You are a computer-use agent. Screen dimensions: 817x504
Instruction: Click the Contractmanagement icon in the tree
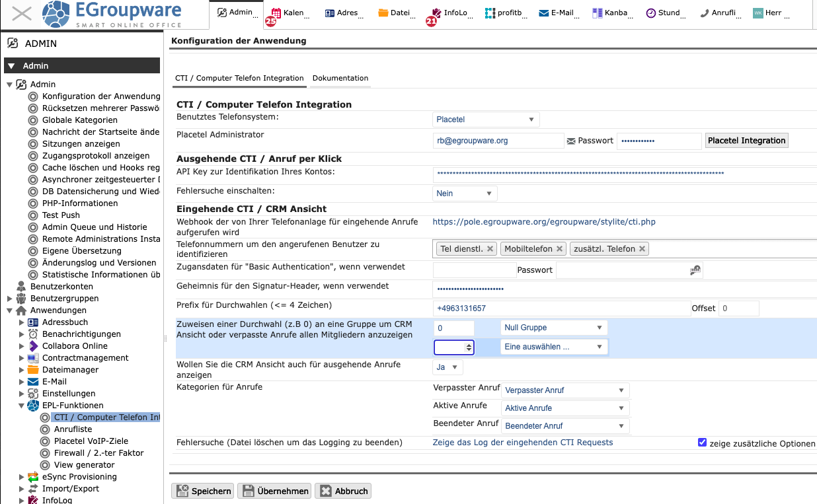33,358
